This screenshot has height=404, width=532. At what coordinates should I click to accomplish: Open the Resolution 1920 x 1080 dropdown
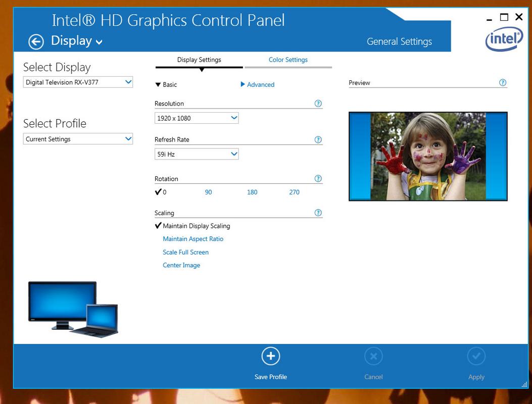[197, 118]
